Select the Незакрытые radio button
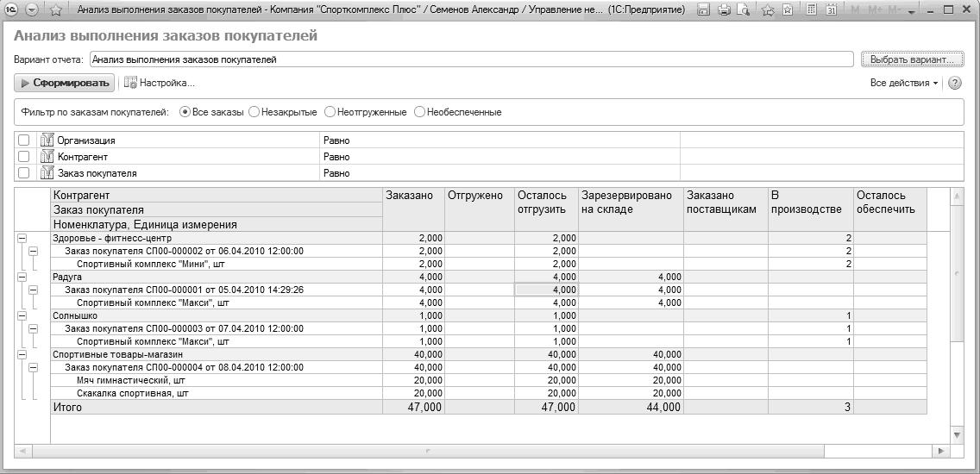The width and height of the screenshot is (980, 474). [x=254, y=112]
